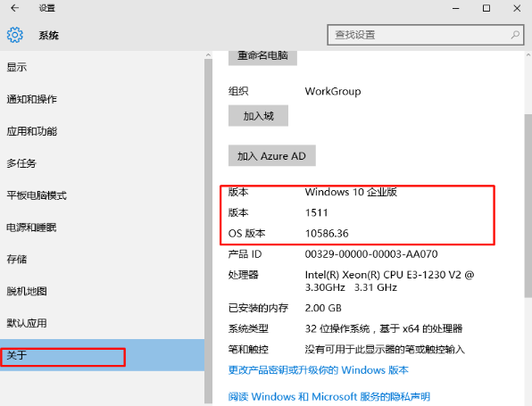Click the 加入域 button
The width and height of the screenshot is (532, 406).
click(258, 116)
